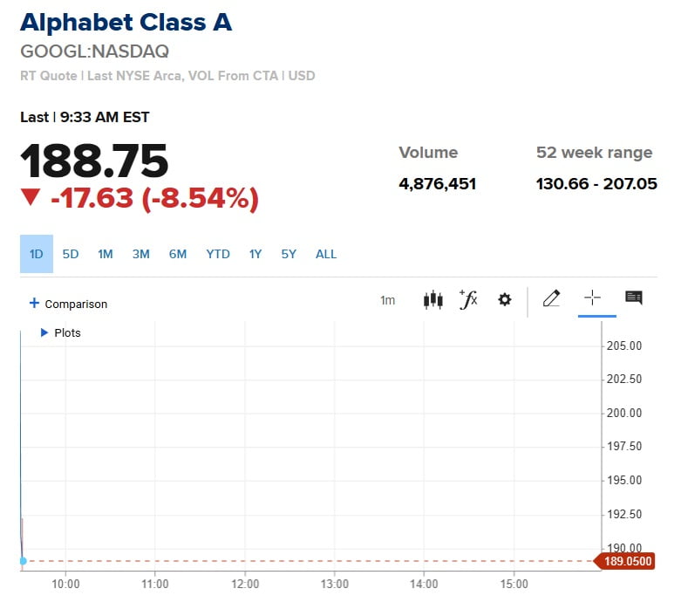Select the 3M time range
Screen dimensions: 681x616
[x=140, y=254]
